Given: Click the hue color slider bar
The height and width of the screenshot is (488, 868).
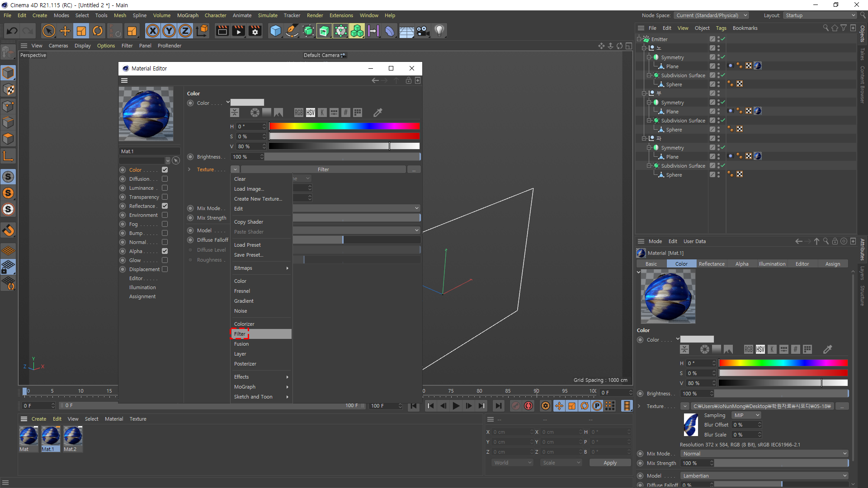Looking at the screenshot, I should tap(344, 126).
